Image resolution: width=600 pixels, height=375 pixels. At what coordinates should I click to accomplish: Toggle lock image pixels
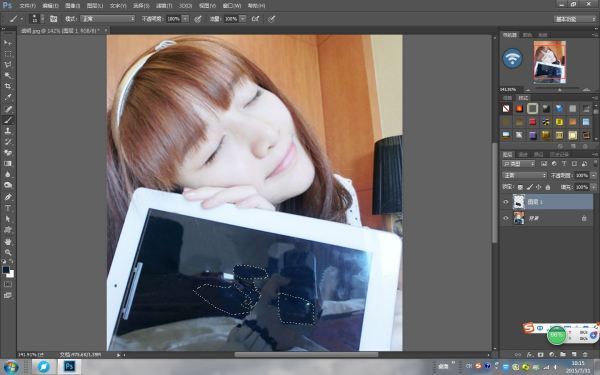(x=530, y=187)
